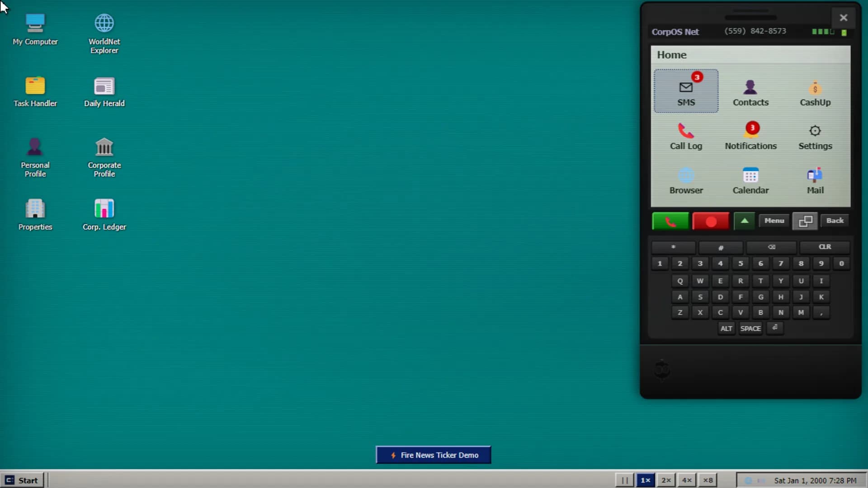Image resolution: width=868 pixels, height=488 pixels.
Task: Open the phone Browser app
Action: [x=686, y=181]
